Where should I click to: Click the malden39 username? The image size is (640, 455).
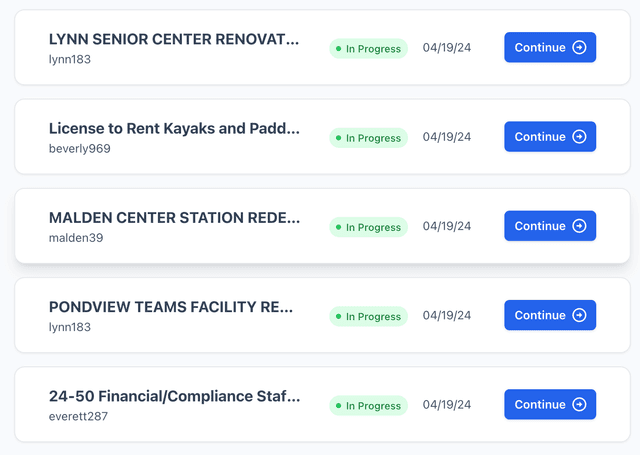76,238
